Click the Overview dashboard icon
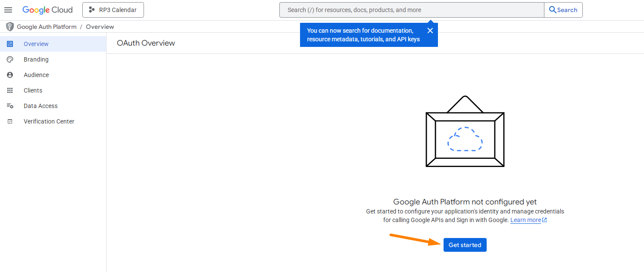644x272 pixels. [10, 44]
